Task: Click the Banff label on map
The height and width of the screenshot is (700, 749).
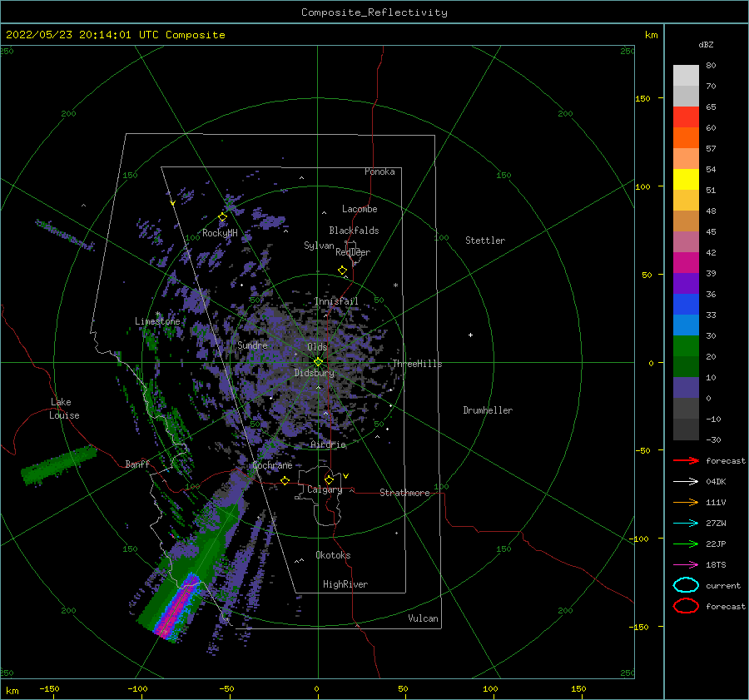Action: tap(137, 464)
